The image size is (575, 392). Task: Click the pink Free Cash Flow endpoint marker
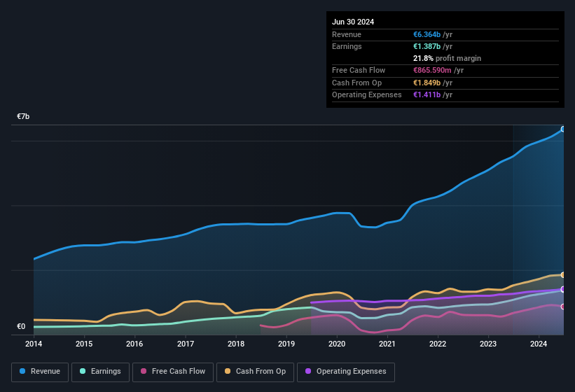563,307
